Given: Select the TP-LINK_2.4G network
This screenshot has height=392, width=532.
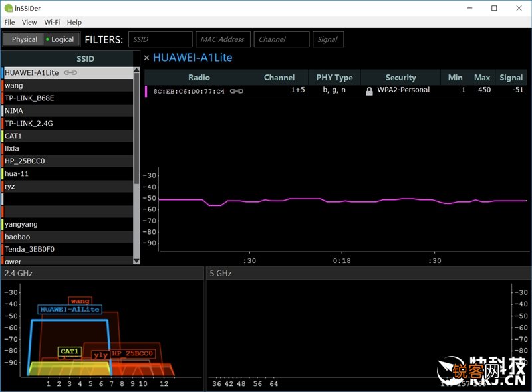Looking at the screenshot, I should [x=68, y=123].
